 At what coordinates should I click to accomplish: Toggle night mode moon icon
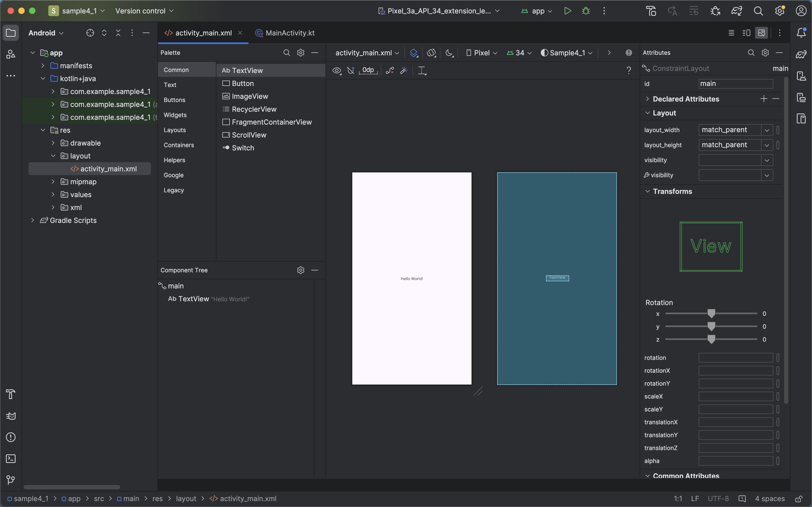click(x=449, y=53)
